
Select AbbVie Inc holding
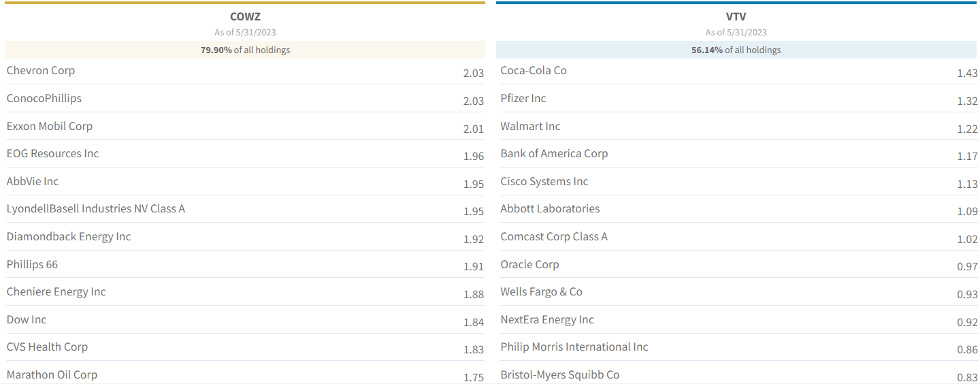(33, 182)
